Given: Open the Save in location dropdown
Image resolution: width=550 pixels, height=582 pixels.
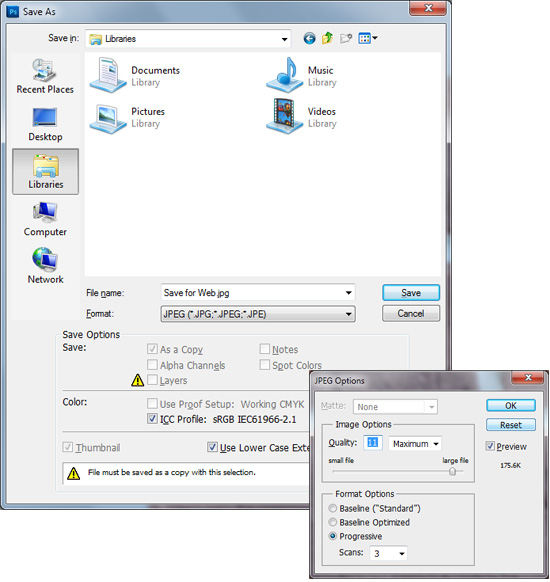Looking at the screenshot, I should pyautogui.click(x=188, y=39).
